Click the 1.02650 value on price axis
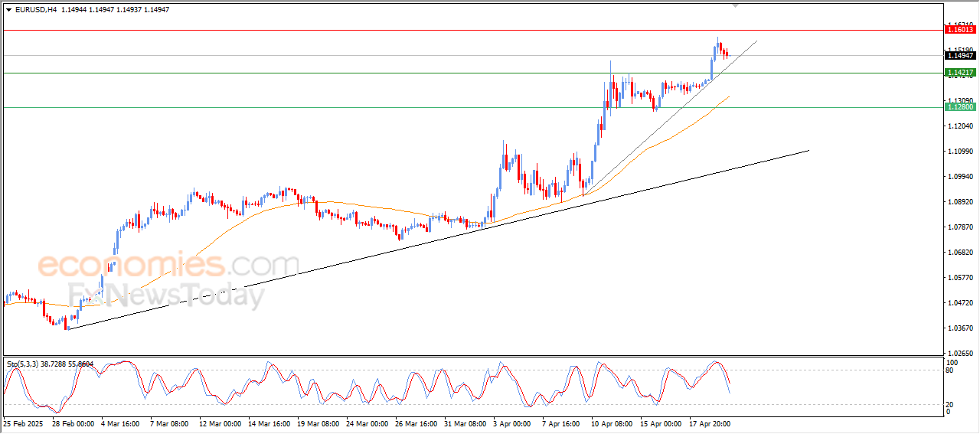 coord(960,354)
